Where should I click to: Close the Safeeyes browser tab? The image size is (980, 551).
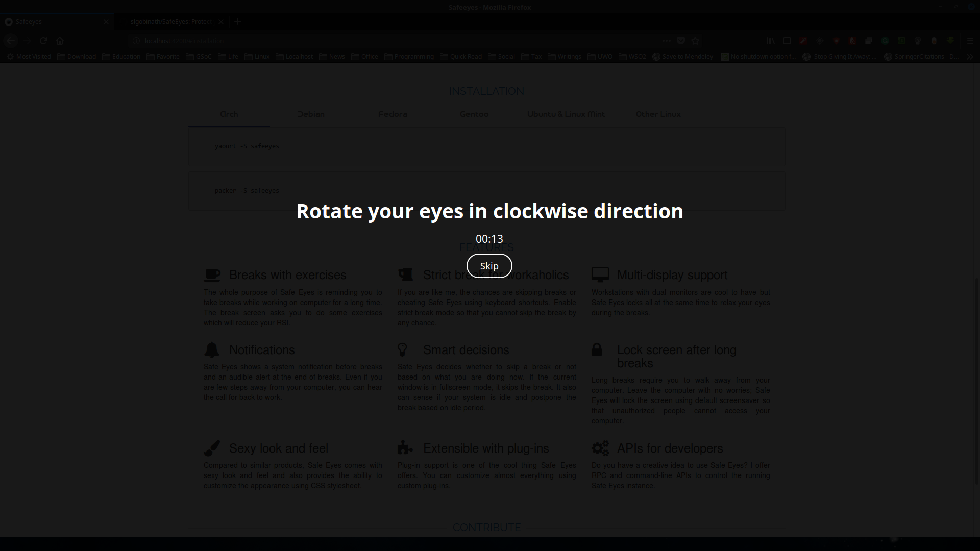click(x=106, y=22)
